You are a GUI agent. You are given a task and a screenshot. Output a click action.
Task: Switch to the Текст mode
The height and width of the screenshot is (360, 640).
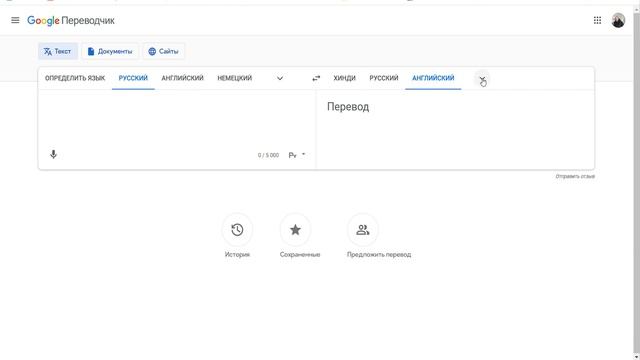pyautogui.click(x=58, y=51)
